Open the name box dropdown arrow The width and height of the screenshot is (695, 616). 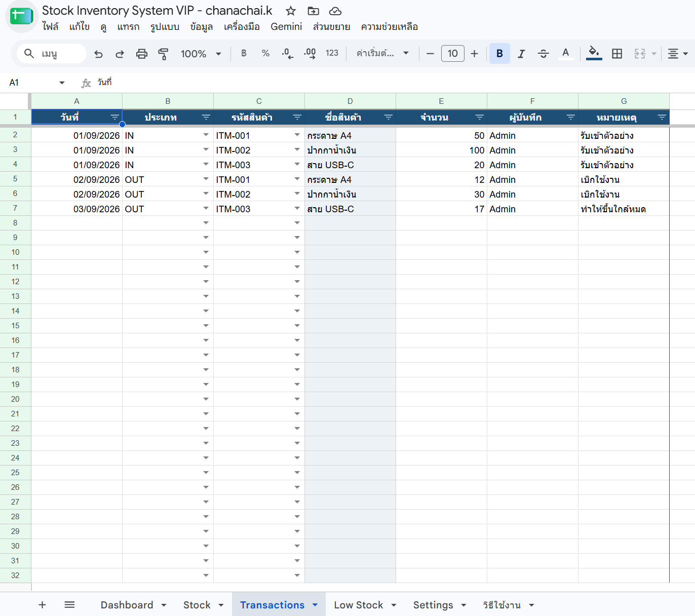62,83
